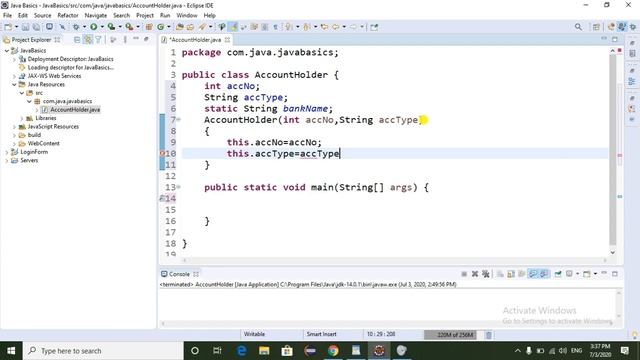Open File Explorer from the taskbar

(x=264, y=351)
